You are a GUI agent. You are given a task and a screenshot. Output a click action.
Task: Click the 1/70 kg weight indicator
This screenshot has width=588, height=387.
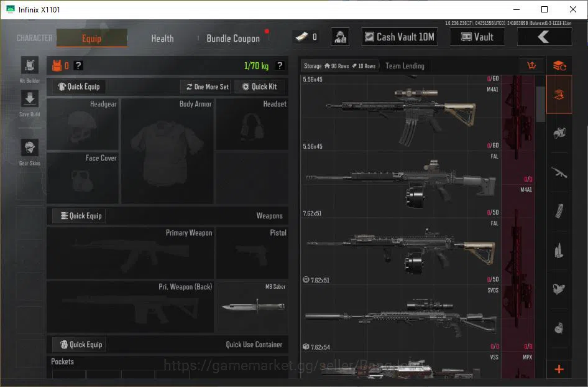click(257, 66)
